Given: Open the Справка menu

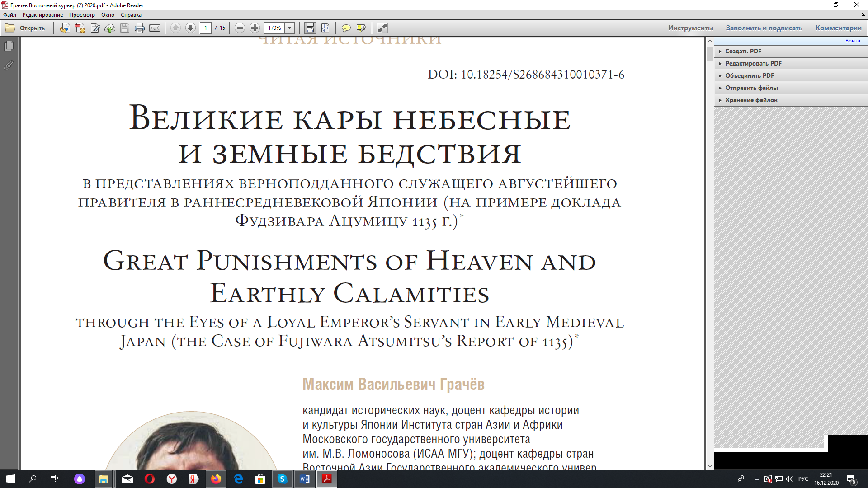Looking at the screenshot, I should tap(131, 15).
